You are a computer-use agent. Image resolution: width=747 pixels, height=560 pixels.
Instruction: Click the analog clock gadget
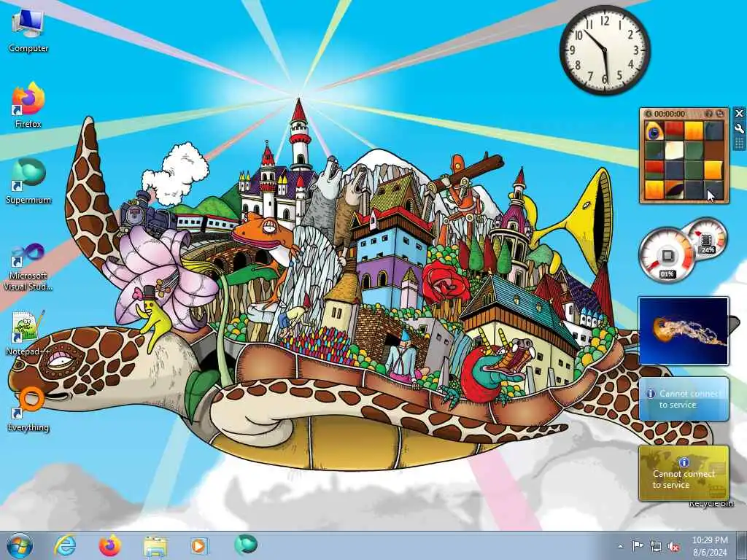(x=605, y=50)
